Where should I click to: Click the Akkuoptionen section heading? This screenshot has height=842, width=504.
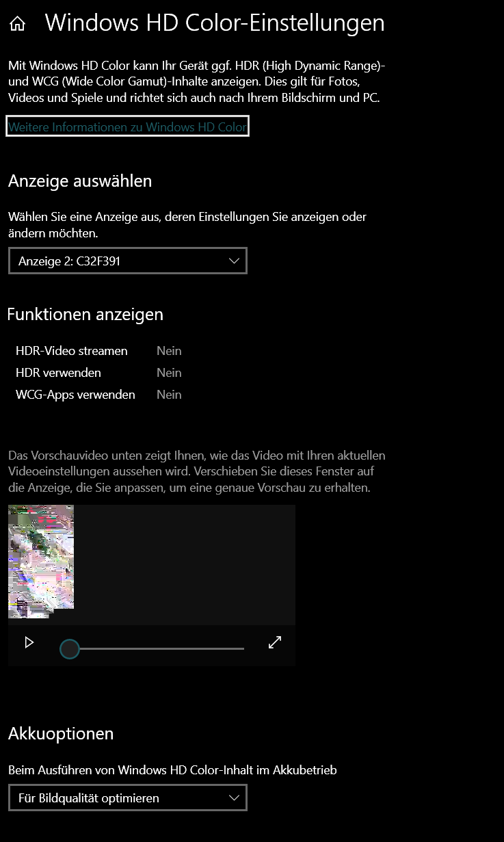[61, 733]
